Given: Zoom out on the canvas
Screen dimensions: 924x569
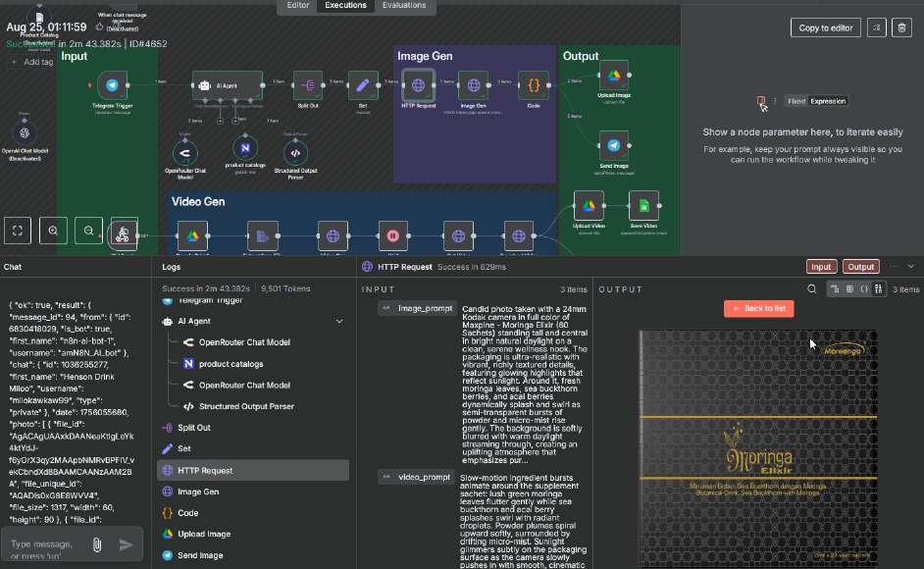Looking at the screenshot, I should (x=88, y=231).
